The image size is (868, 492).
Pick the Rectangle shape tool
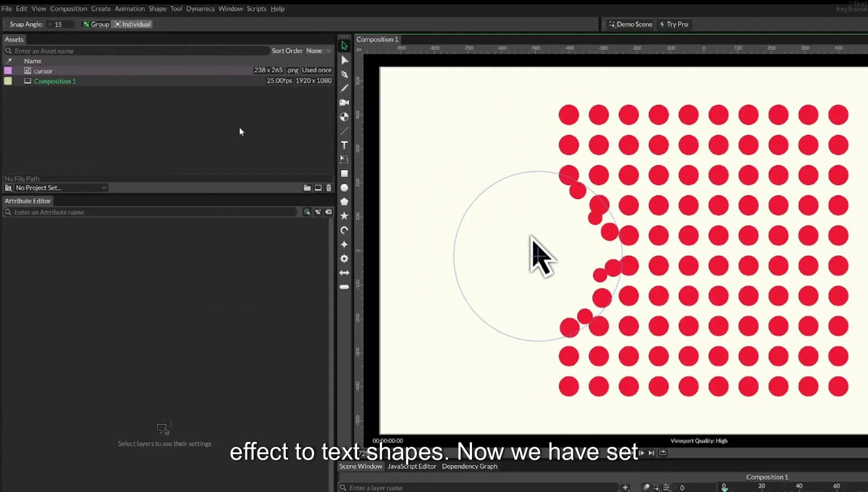click(x=344, y=174)
